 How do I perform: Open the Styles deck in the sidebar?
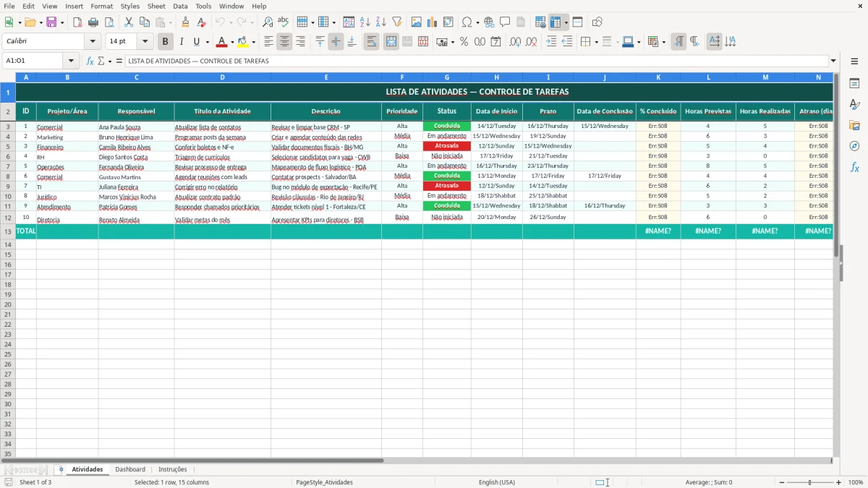(x=854, y=105)
